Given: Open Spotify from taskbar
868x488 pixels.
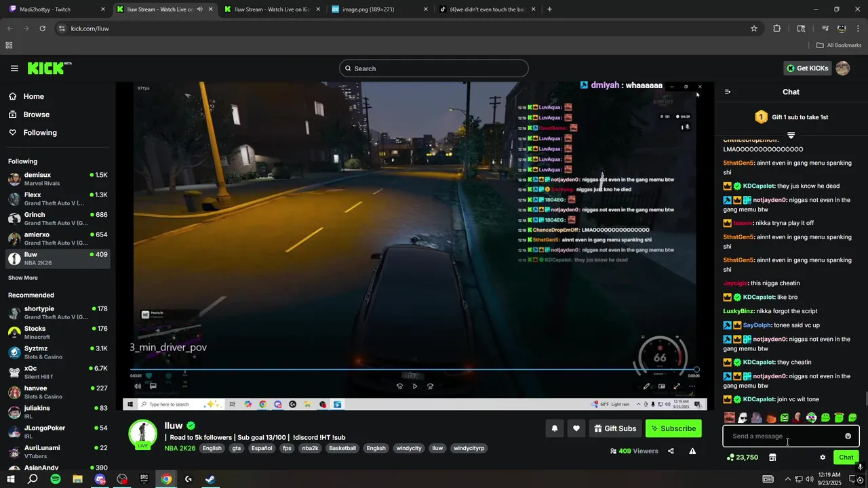Looking at the screenshot, I should (x=56, y=479).
